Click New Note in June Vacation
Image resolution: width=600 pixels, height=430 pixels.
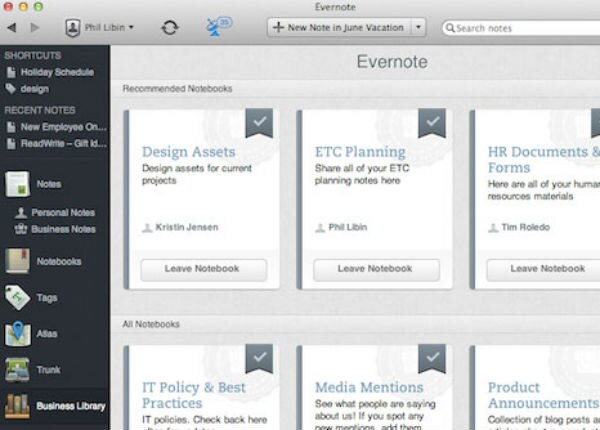338,27
